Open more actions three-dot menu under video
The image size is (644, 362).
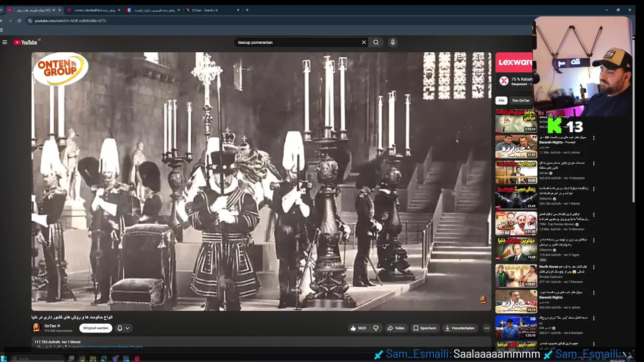coord(487,328)
